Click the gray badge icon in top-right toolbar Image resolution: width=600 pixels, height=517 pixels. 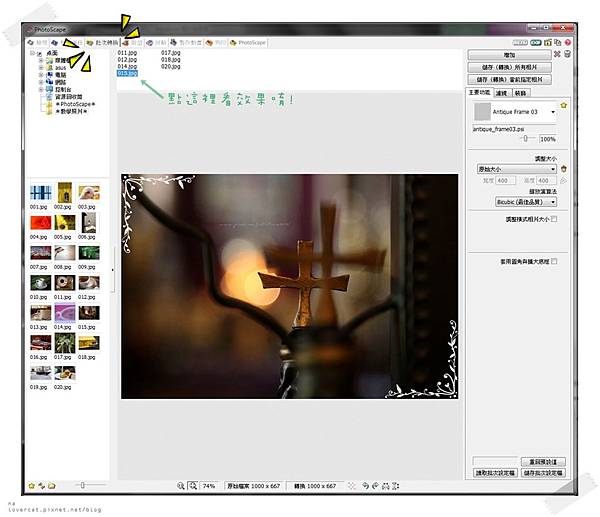(x=520, y=42)
